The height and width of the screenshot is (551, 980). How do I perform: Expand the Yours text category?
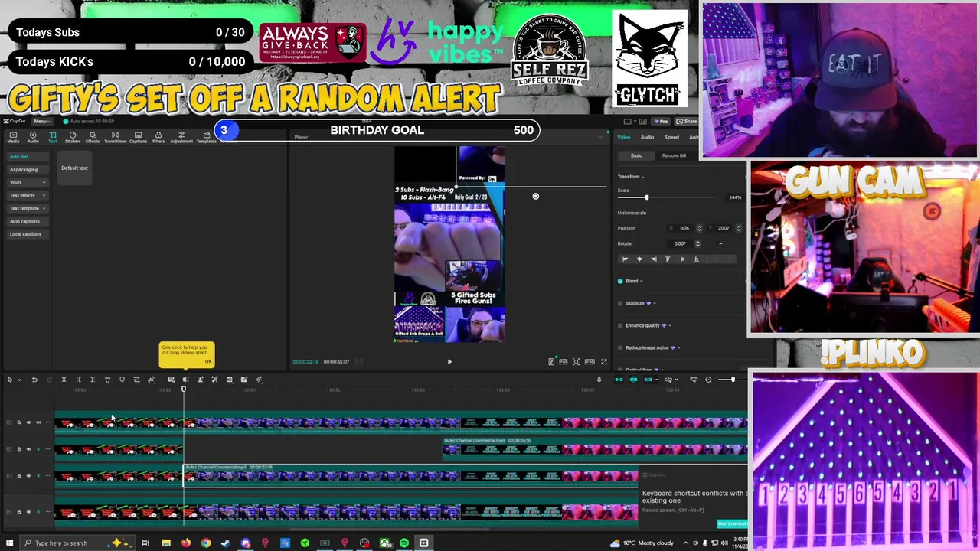(x=26, y=182)
